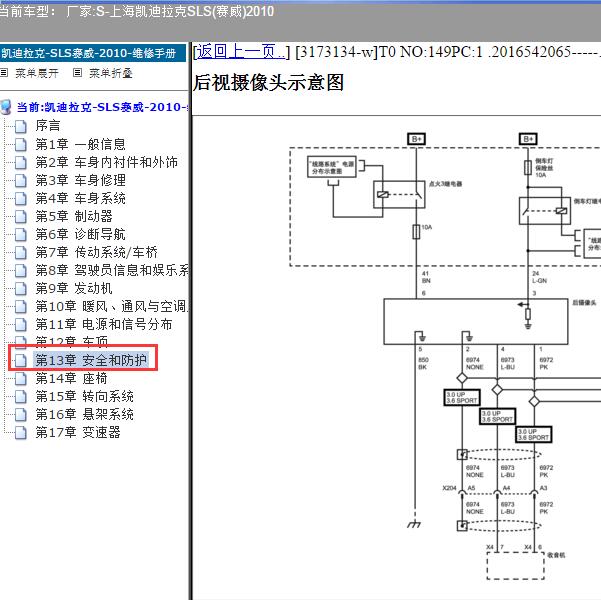Open 第1章 一般信息
The height and width of the screenshot is (600, 601).
(x=80, y=144)
